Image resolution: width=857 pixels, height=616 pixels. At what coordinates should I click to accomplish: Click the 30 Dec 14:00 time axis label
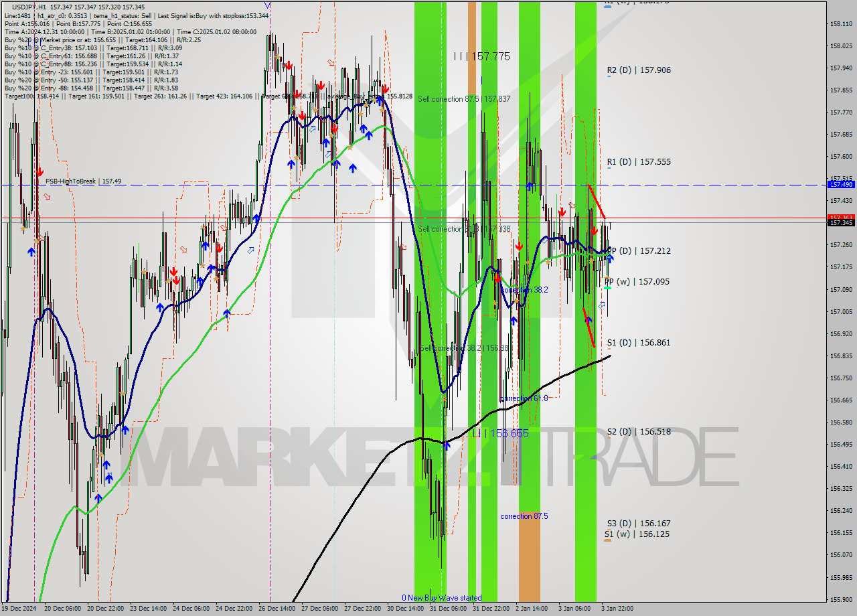405,609
